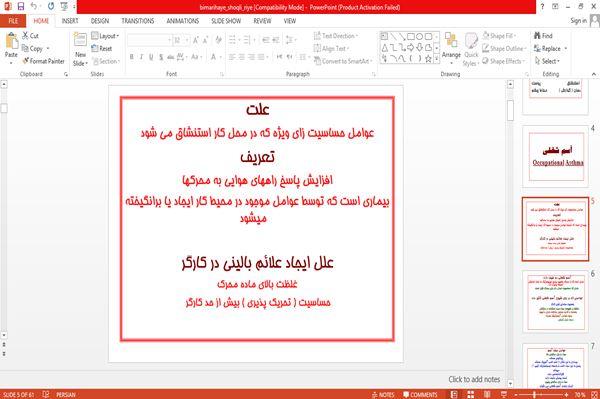Increase the font size
600x399 pixels.
(x=196, y=40)
